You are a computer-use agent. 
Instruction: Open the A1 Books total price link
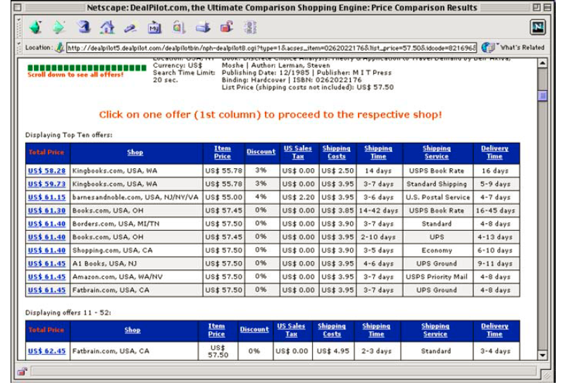click(x=46, y=264)
